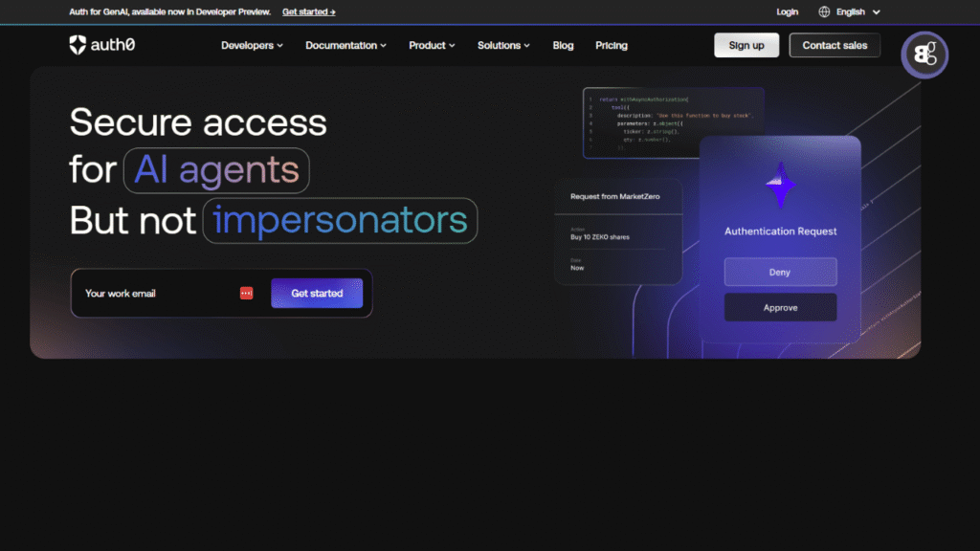Open the circular avatar widget near Contact sales
The width and height of the screenshot is (980, 551).
924,55
